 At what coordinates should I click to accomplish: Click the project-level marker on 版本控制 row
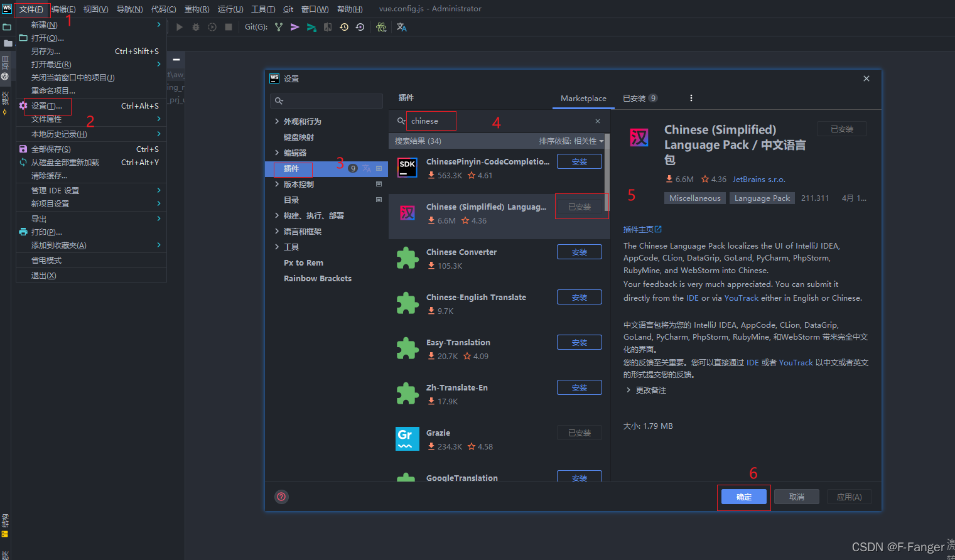(379, 184)
